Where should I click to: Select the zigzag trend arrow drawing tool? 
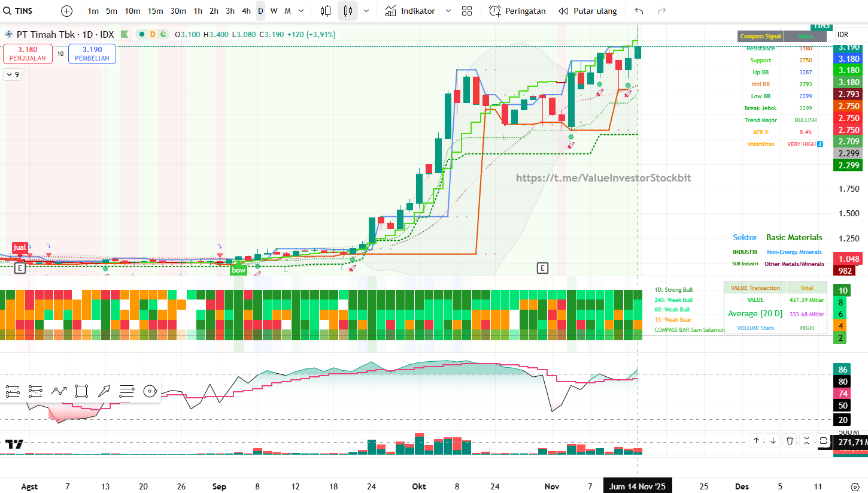[58, 392]
